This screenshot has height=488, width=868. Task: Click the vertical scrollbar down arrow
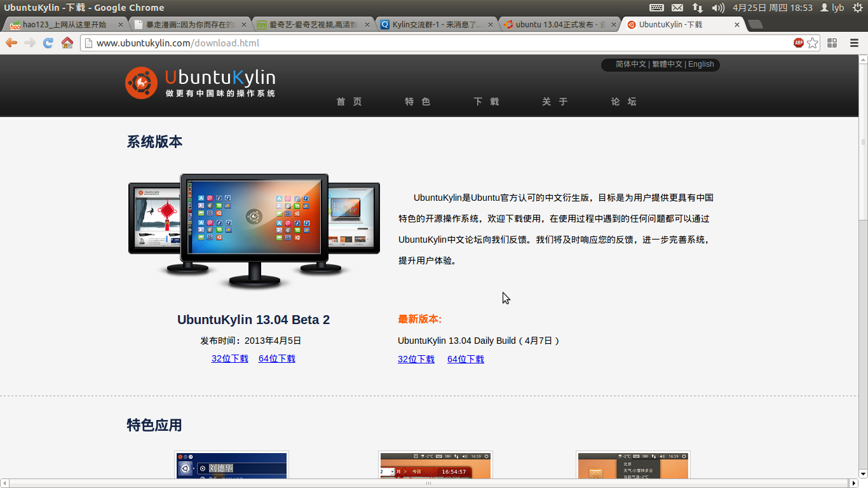click(863, 473)
